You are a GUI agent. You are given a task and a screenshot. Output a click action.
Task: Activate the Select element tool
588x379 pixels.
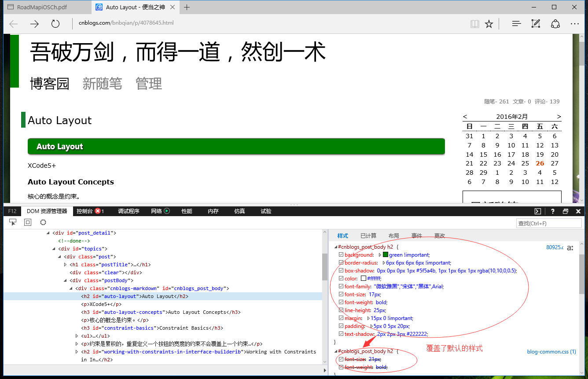13,223
